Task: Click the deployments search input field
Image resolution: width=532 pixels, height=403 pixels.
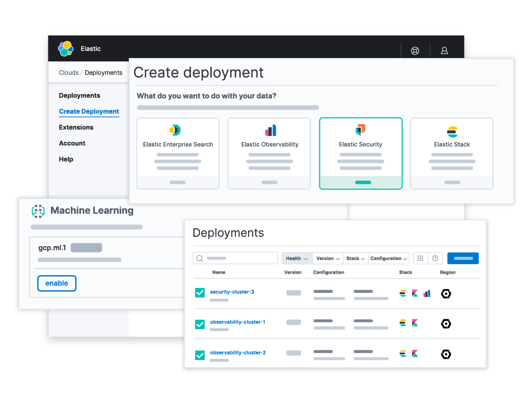Action: tap(235, 258)
